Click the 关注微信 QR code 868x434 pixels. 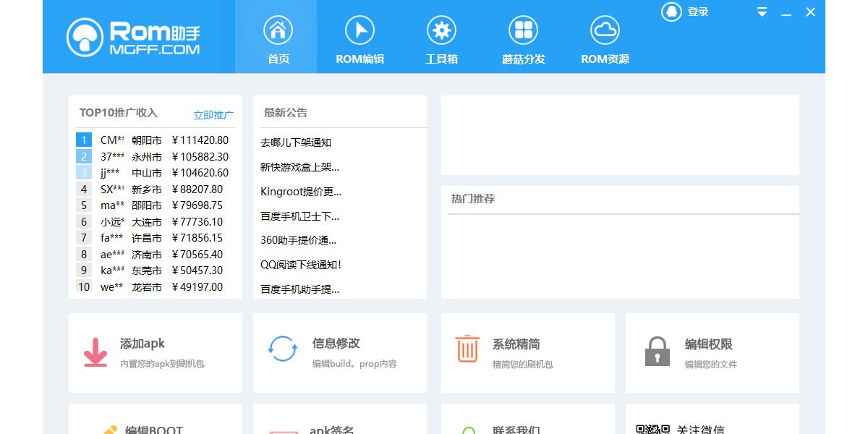(653, 429)
